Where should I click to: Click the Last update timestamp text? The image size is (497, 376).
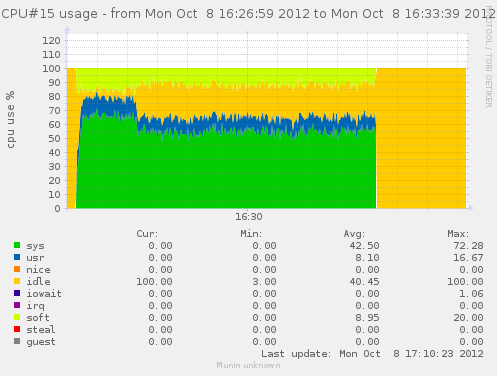coord(372,354)
